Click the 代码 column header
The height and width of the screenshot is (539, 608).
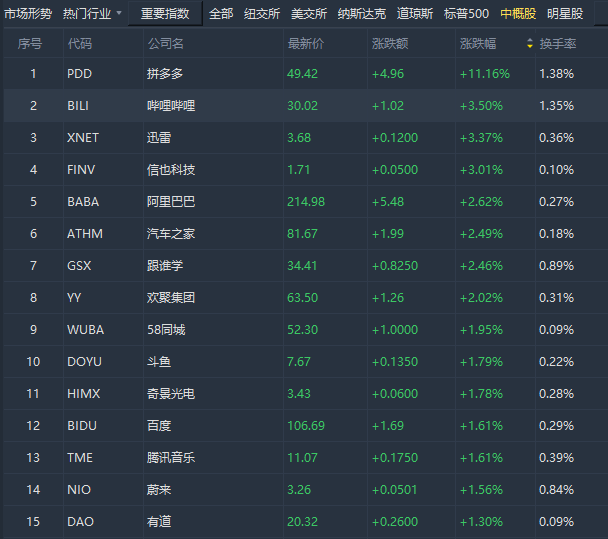pos(79,43)
